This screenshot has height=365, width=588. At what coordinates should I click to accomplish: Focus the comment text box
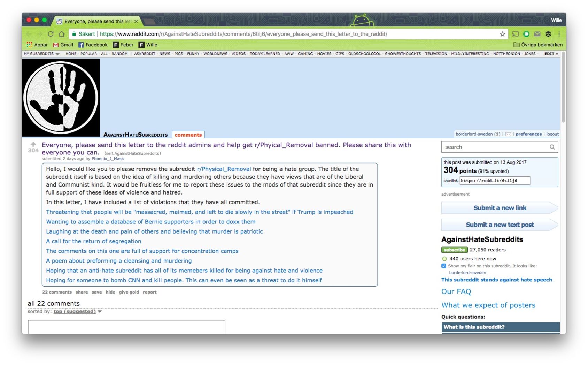click(127, 327)
